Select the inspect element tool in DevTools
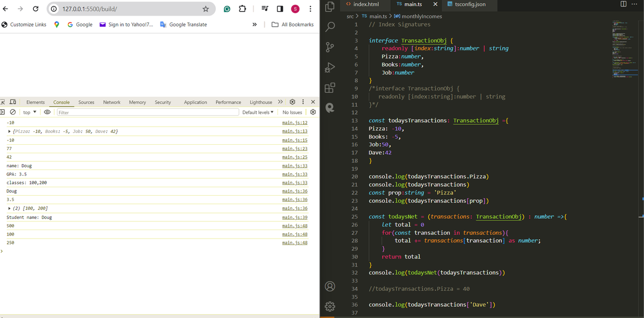This screenshot has width=644, height=318. pos(3,102)
